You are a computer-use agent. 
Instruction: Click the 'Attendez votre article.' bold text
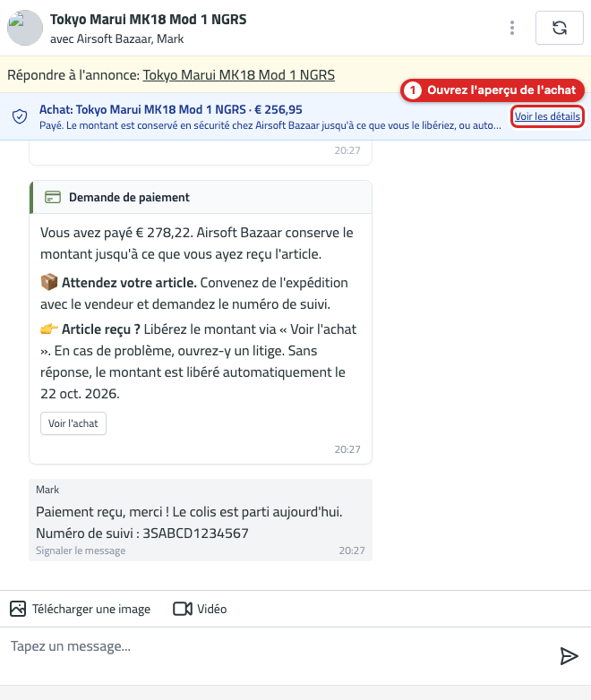[x=129, y=283]
